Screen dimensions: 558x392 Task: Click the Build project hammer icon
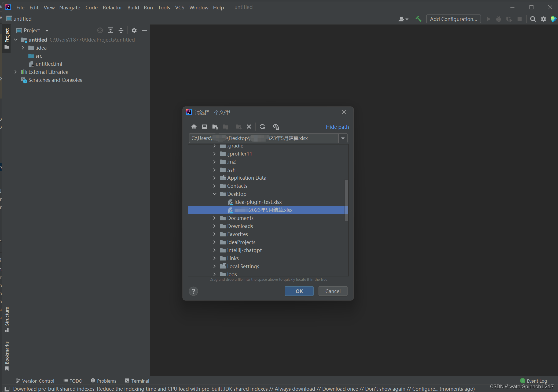coord(418,19)
